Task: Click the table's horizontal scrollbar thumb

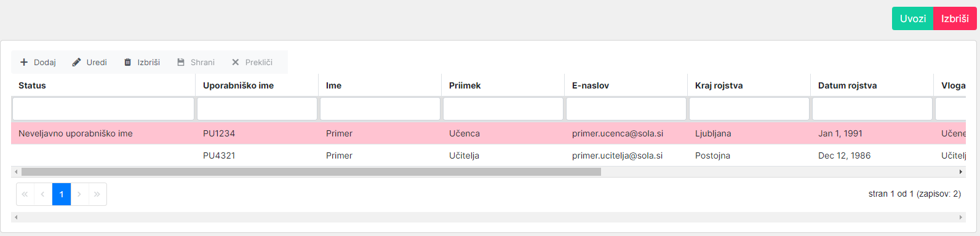Action: [311, 172]
